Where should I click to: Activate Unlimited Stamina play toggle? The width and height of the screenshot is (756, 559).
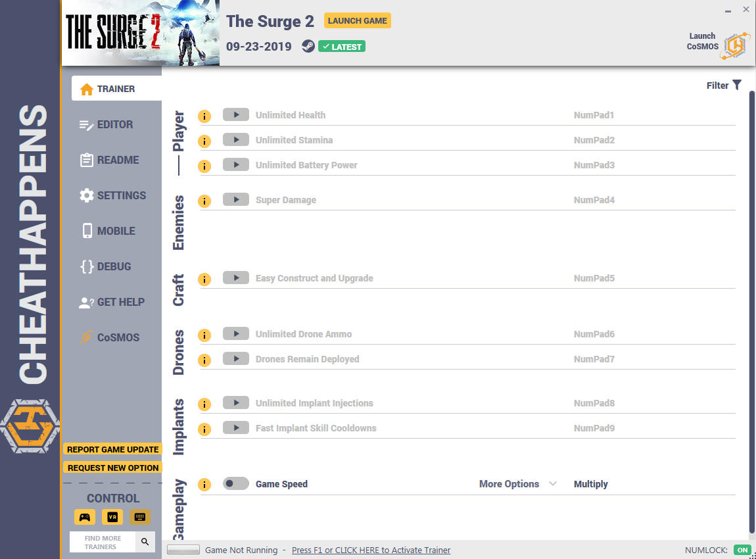point(236,140)
